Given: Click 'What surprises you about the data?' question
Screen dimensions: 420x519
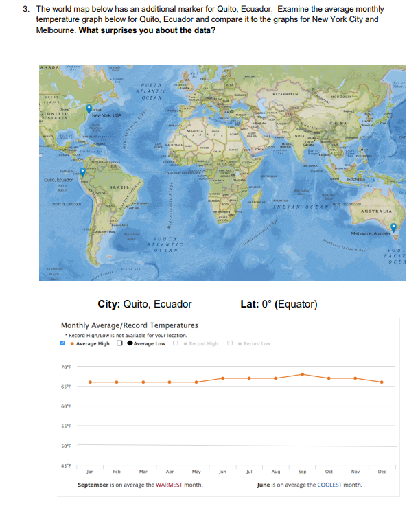Looking at the screenshot, I should [148, 30].
